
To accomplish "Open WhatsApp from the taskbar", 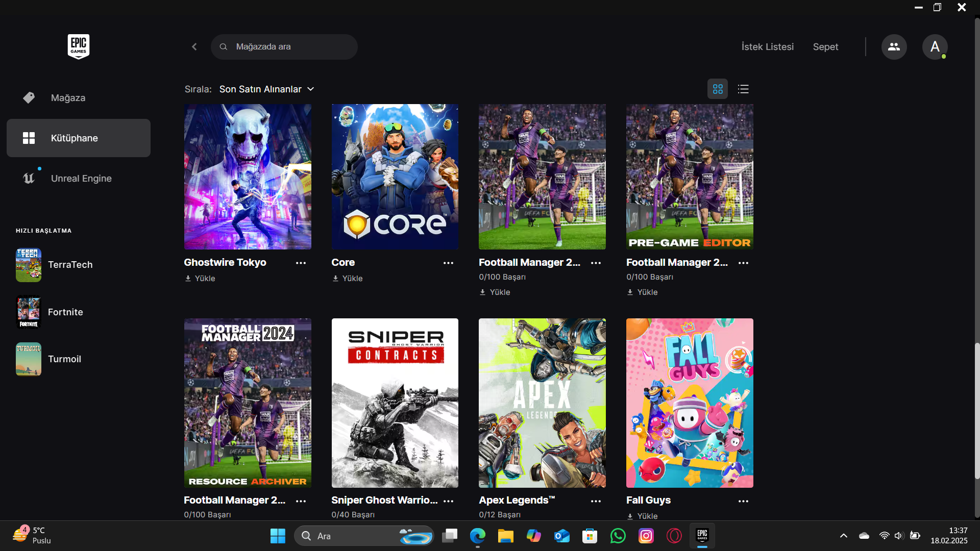I will pyautogui.click(x=618, y=536).
